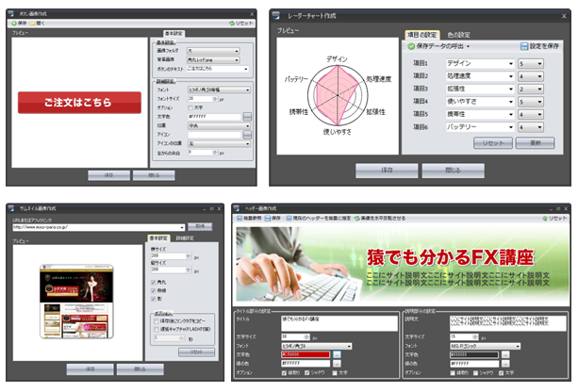The image size is (578, 392).
Task: Click the 更新 button in radar chart window
Action: 536,141
